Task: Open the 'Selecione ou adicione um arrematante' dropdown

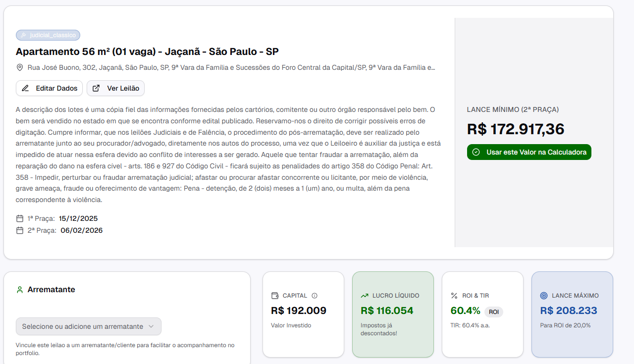Action: coord(89,326)
